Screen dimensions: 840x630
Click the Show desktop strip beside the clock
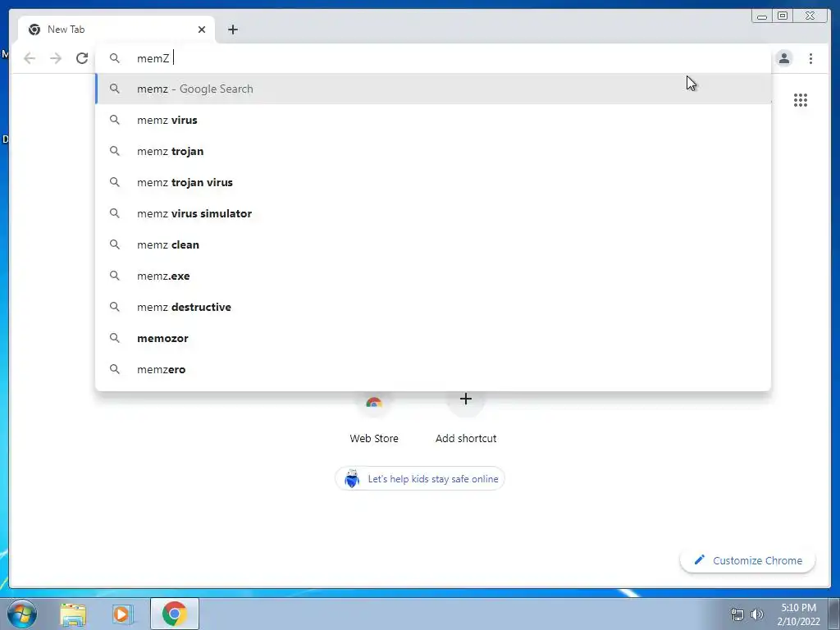click(x=834, y=614)
